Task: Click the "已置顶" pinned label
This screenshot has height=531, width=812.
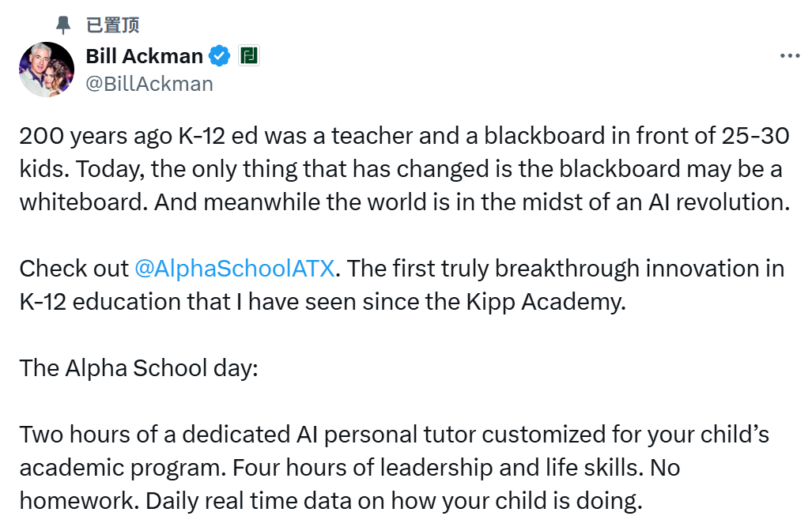Action: point(112,25)
